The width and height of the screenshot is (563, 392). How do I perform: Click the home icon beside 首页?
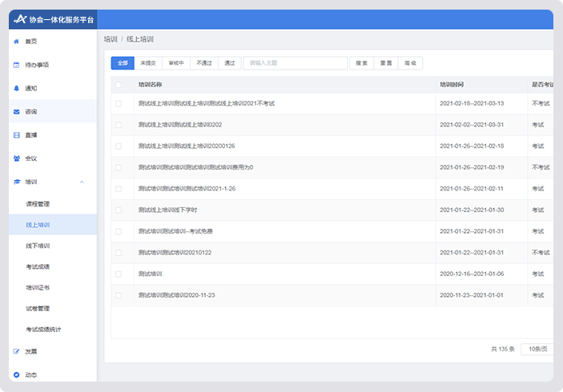[16, 41]
